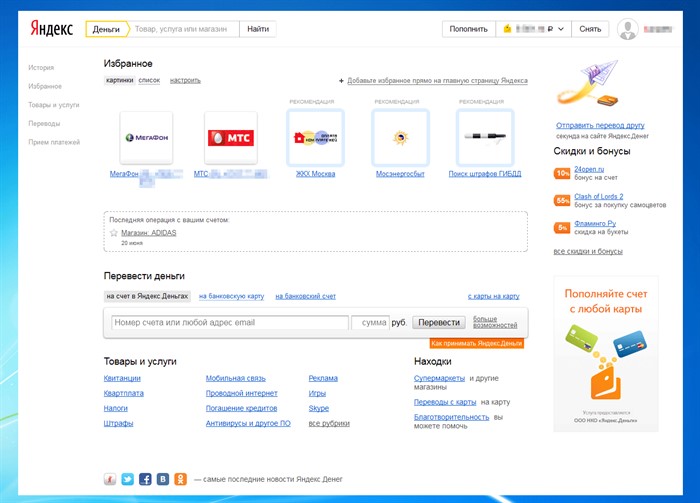Open Фламинго Ру discount link
The image size is (700, 503).
[595, 223]
